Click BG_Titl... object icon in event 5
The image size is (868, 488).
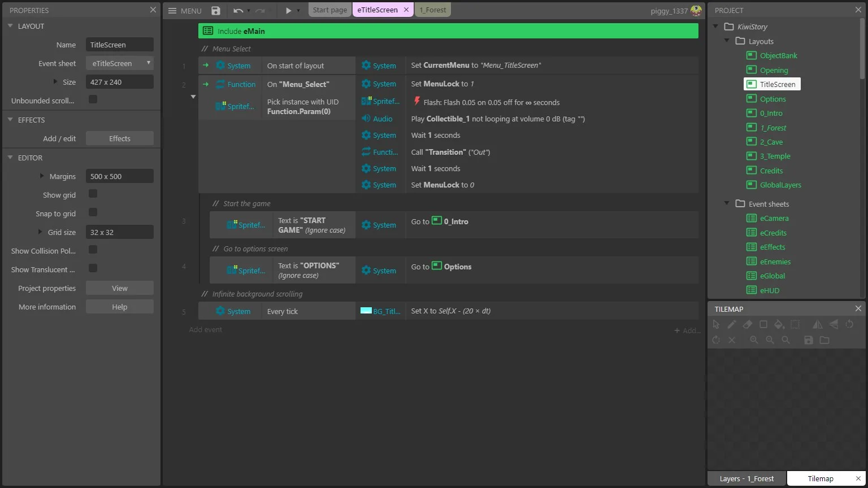[x=366, y=311]
